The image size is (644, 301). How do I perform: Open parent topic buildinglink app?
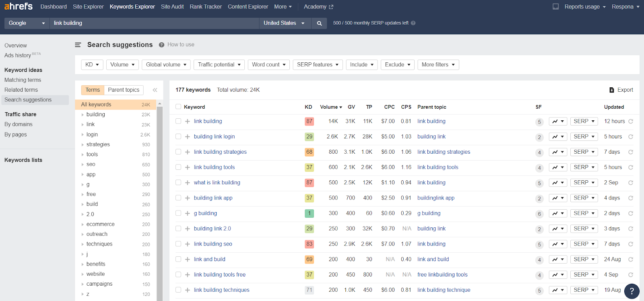coord(436,198)
